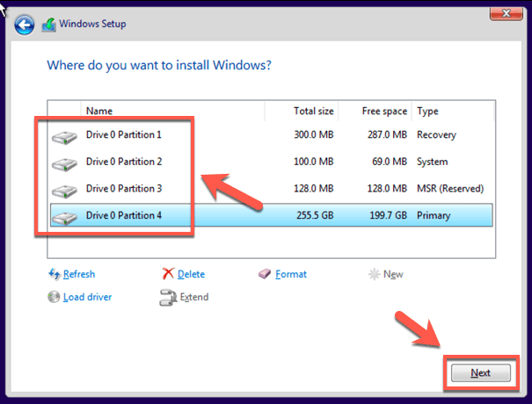The height and width of the screenshot is (404, 532).
Task: Click the Drive 0 Partition 3 disk icon
Action: click(64, 190)
